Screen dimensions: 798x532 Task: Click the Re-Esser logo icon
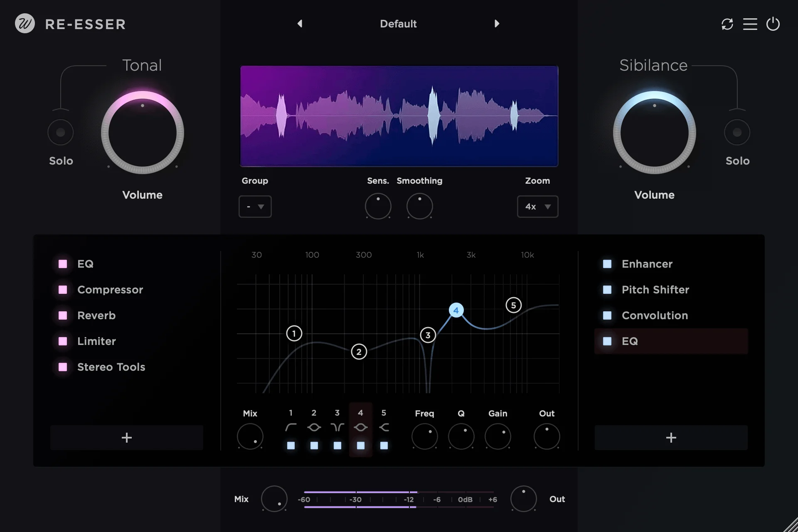click(x=25, y=24)
